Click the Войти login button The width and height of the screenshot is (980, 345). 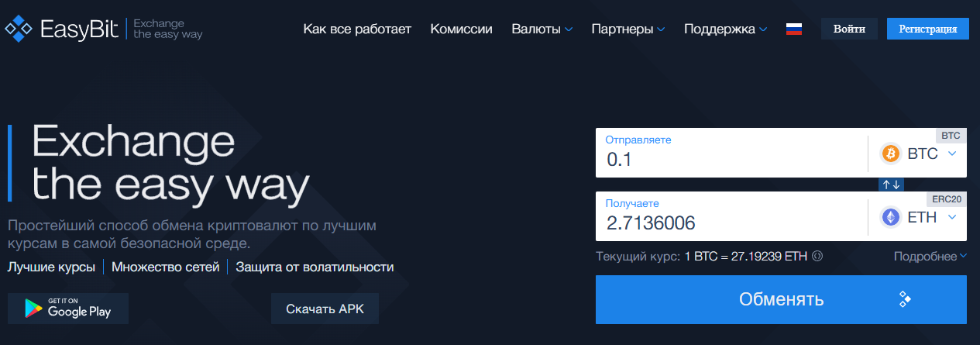coord(849,29)
